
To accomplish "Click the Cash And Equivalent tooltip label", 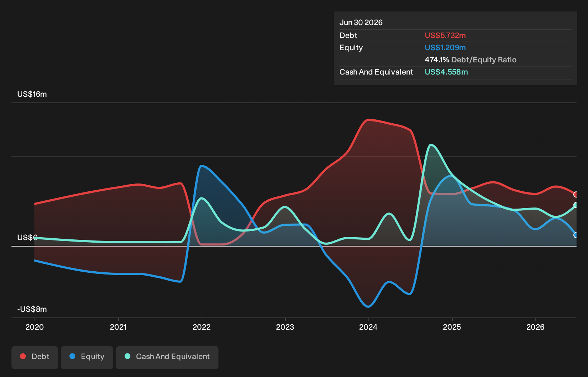I will coord(376,72).
